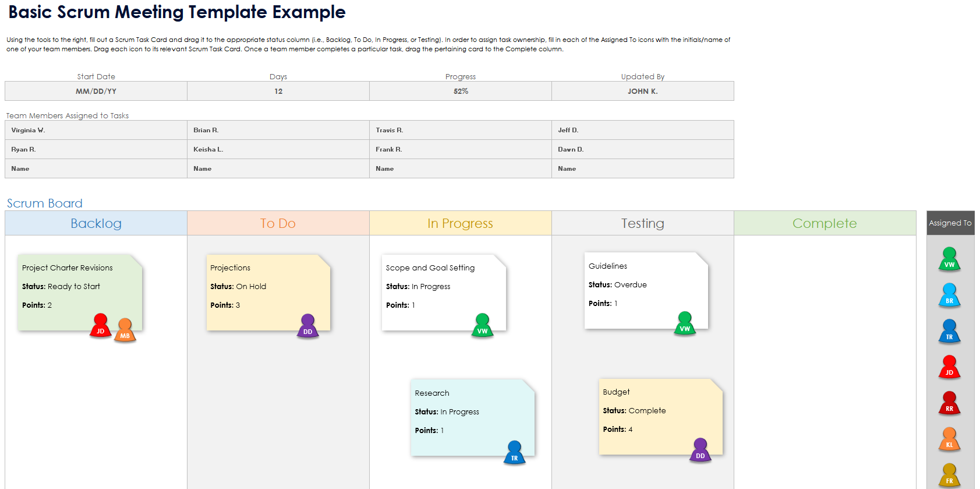Image resolution: width=980 pixels, height=489 pixels.
Task: Select the red JD icon on Project Charter card
Action: click(100, 326)
